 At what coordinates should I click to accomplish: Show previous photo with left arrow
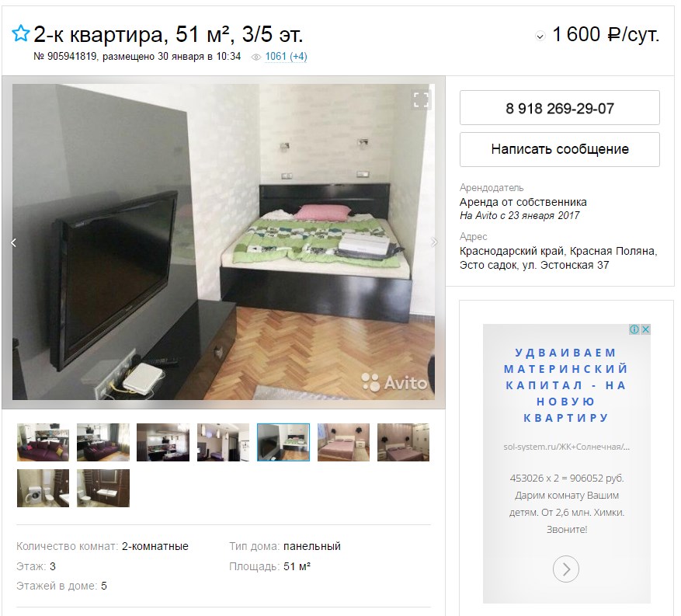[13, 242]
